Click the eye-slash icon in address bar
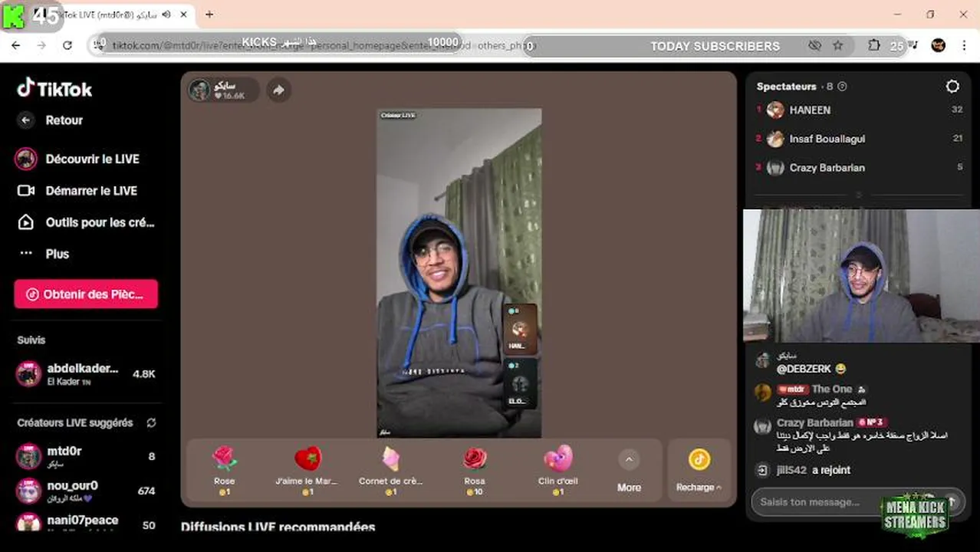Viewport: 980px width, 552px height. 815,46
